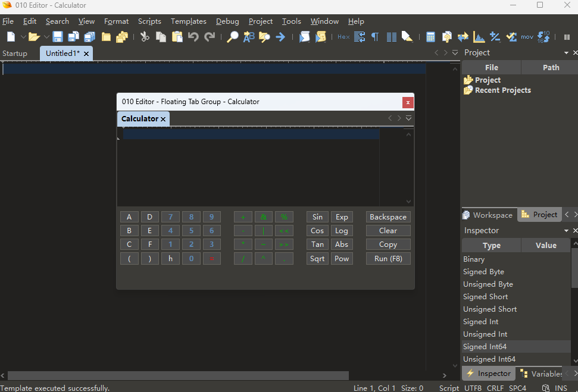Switch to the Workspace tab
The width and height of the screenshot is (578, 392).
(489, 215)
